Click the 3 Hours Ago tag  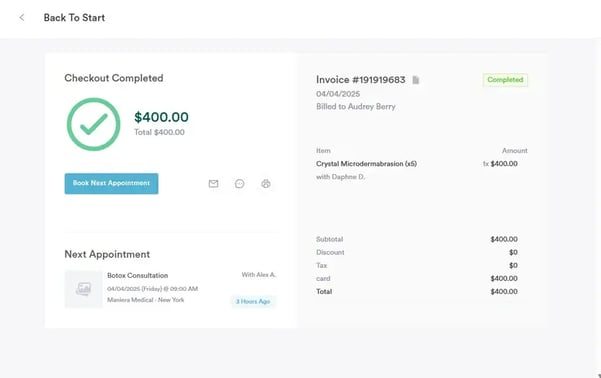point(253,301)
